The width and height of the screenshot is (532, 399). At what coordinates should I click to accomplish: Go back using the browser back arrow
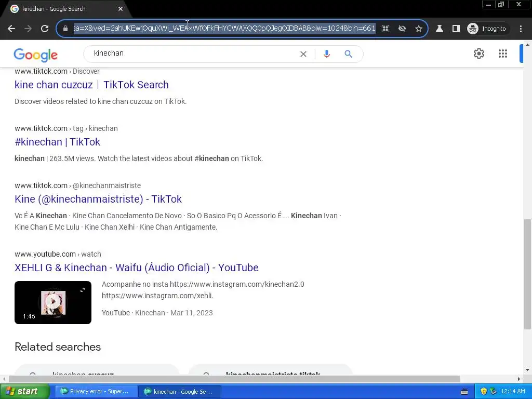coord(11,29)
